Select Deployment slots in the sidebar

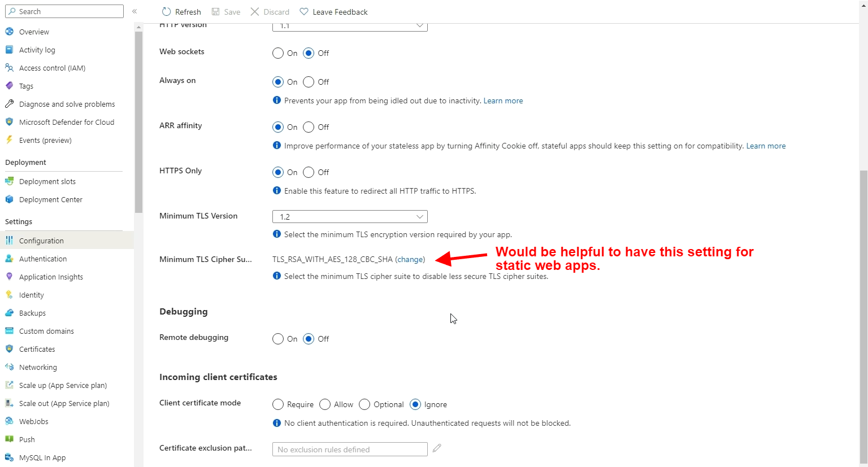(47, 181)
